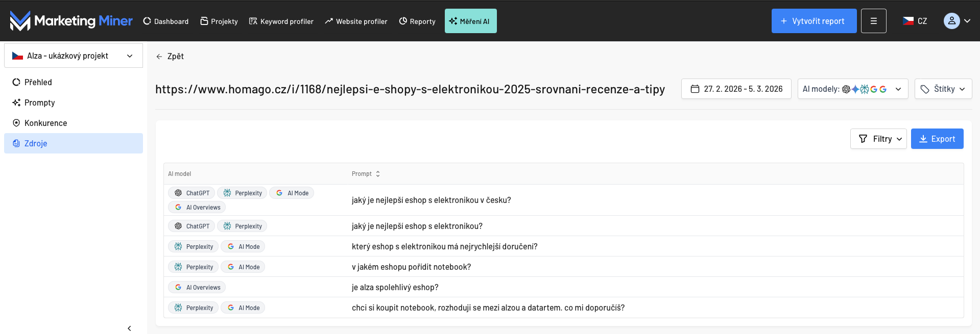Click the Perplexity tag in the notebook row
The width and height of the screenshot is (980, 334).
click(194, 267)
